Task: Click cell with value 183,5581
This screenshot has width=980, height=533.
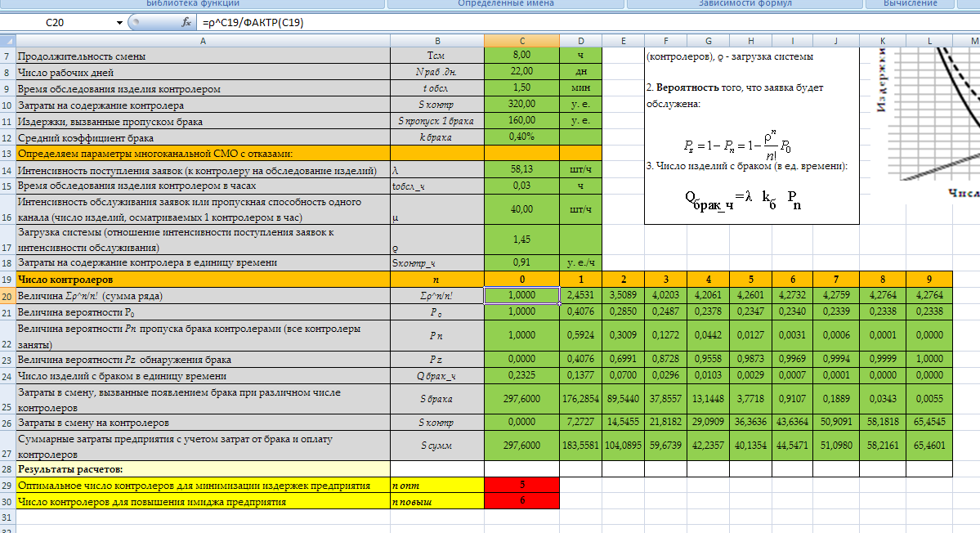Action: [x=580, y=446]
